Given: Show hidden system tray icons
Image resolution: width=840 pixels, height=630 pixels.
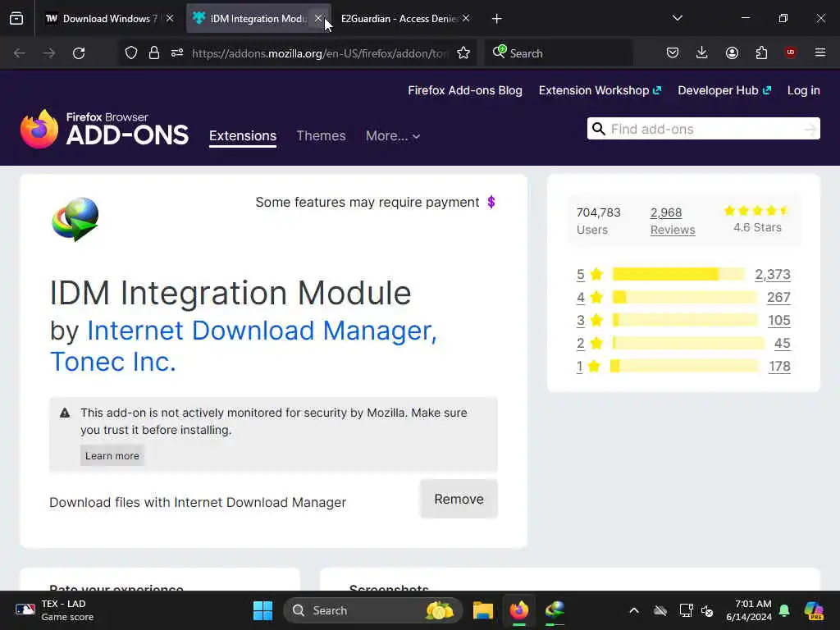Looking at the screenshot, I should 634,610.
